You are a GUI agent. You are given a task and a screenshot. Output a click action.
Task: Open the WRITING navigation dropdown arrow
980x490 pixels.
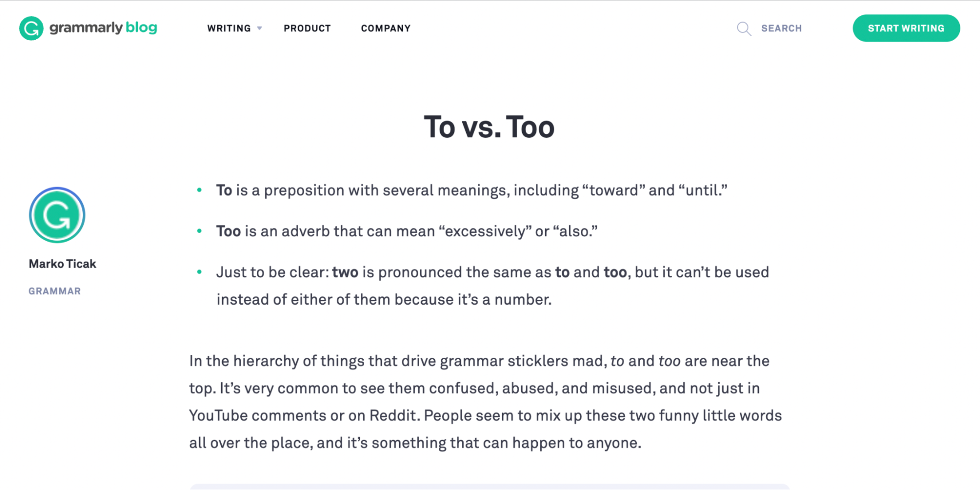click(x=259, y=28)
